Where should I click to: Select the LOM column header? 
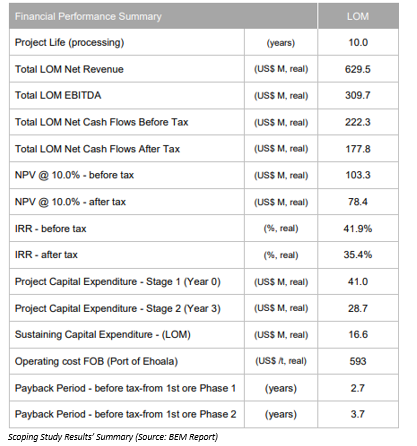[358, 16]
